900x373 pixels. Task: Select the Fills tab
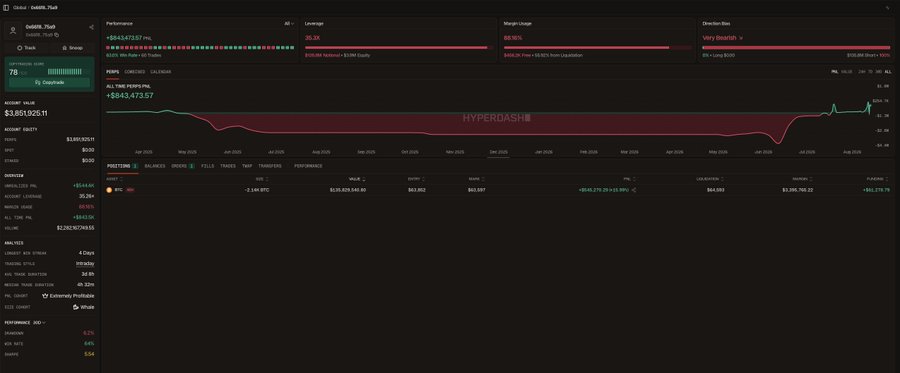[208, 166]
